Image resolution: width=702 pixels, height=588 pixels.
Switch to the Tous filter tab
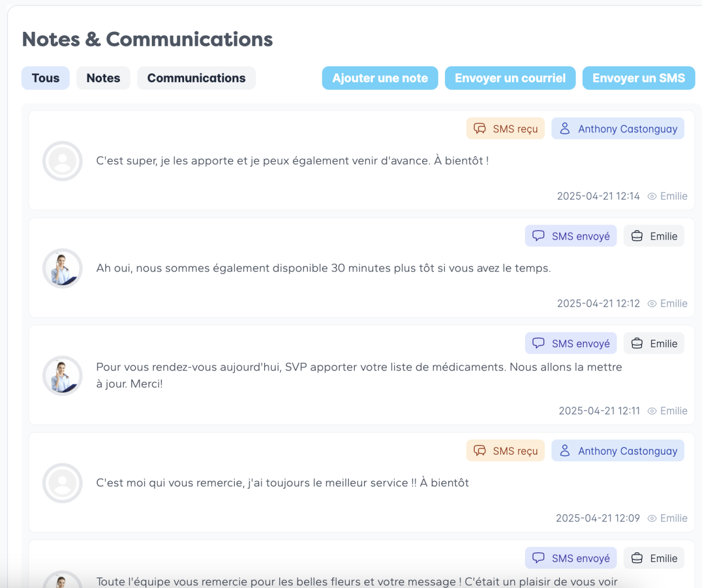pyautogui.click(x=45, y=78)
